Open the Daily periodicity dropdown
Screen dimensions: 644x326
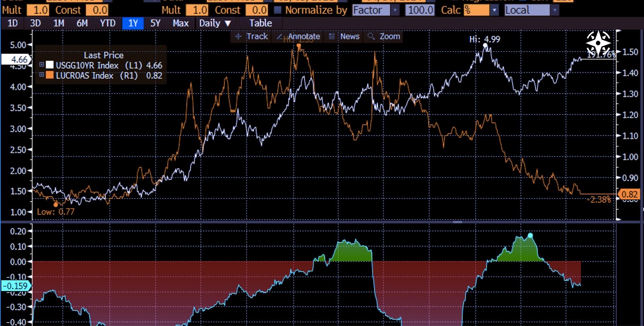click(x=215, y=23)
